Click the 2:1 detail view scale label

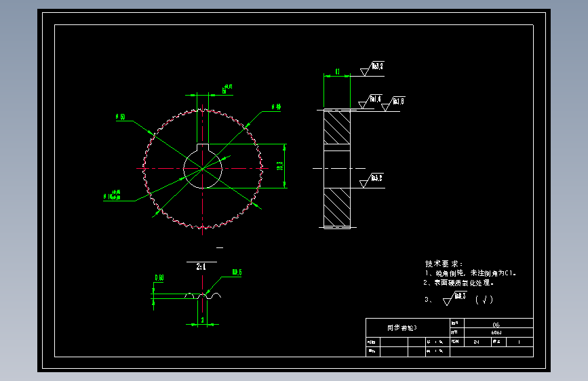click(201, 266)
